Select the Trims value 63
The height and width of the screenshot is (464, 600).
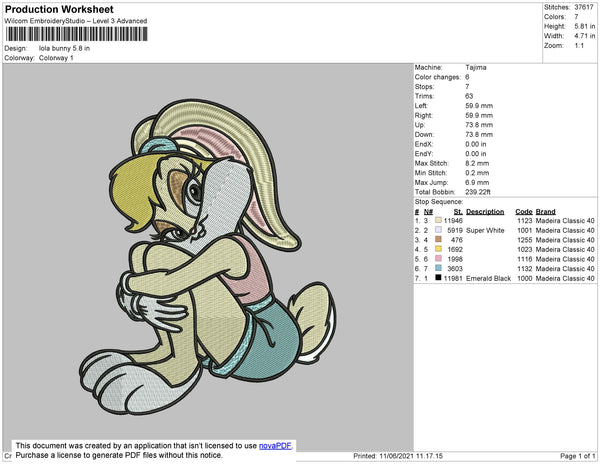[469, 96]
